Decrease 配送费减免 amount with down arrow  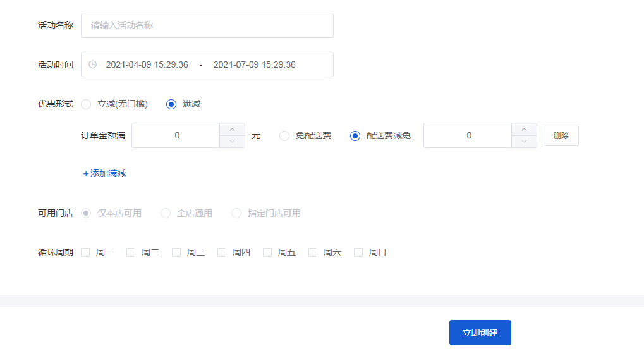click(524, 142)
